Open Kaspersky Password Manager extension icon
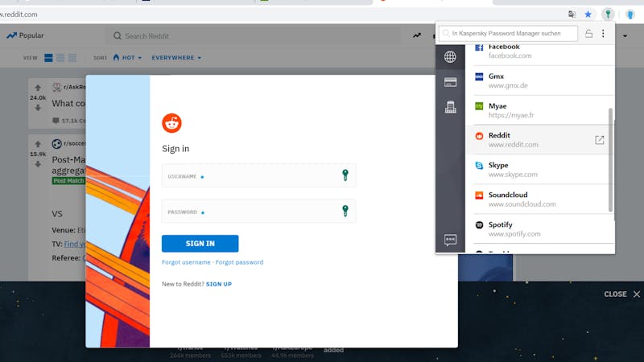Image resolution: width=644 pixels, height=362 pixels. click(x=608, y=14)
